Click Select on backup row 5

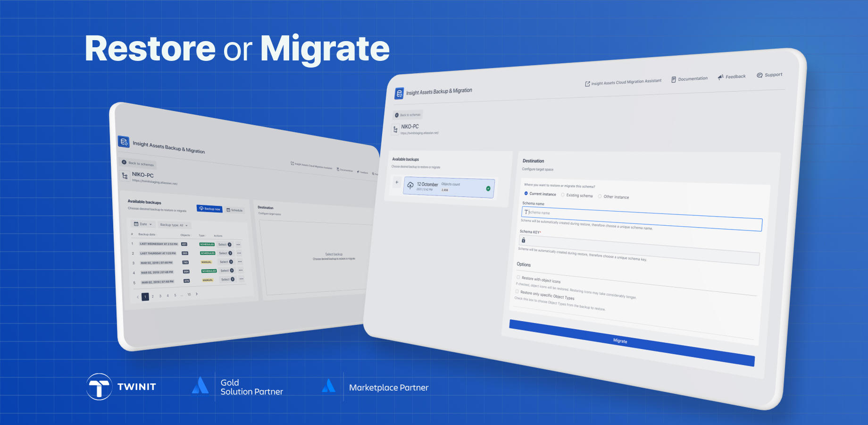[228, 279]
